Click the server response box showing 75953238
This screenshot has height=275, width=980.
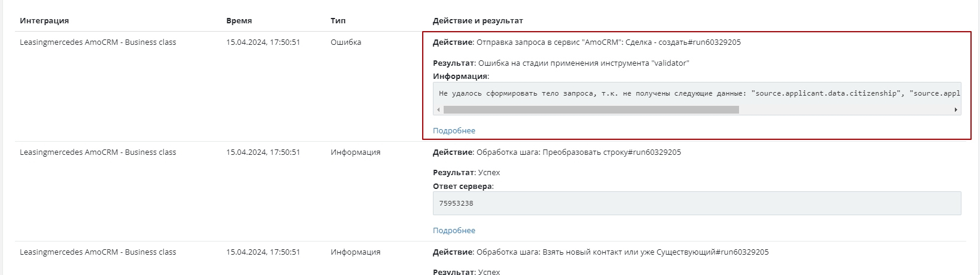tap(697, 203)
